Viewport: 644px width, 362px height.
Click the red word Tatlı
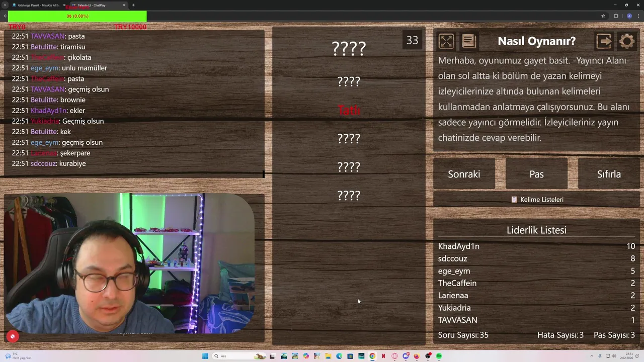click(349, 110)
